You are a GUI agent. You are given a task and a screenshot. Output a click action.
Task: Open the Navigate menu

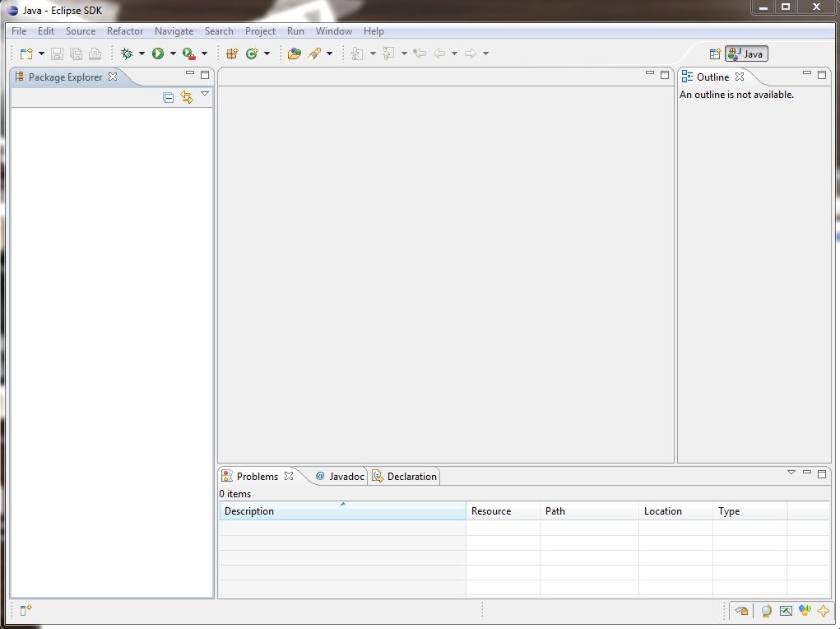pos(174,31)
